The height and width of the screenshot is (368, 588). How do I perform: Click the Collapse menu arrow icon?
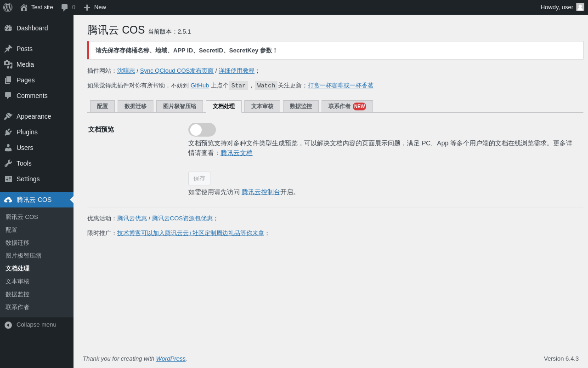(x=8, y=325)
